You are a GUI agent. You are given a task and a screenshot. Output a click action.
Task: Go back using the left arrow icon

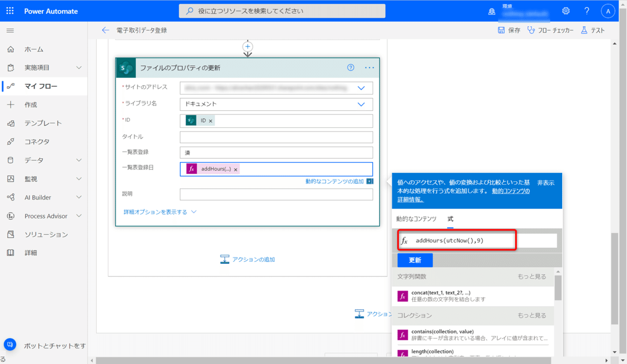point(106,30)
